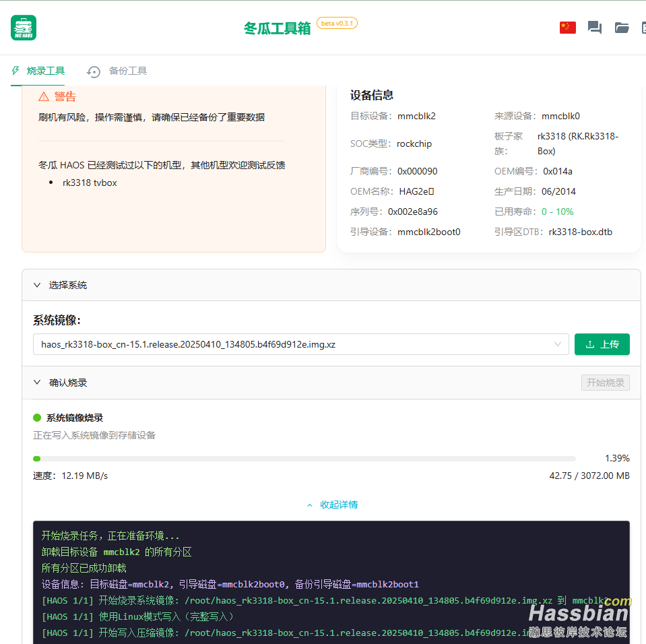
Task: Click boot device value mmcblk2boot0
Action: 428,232
